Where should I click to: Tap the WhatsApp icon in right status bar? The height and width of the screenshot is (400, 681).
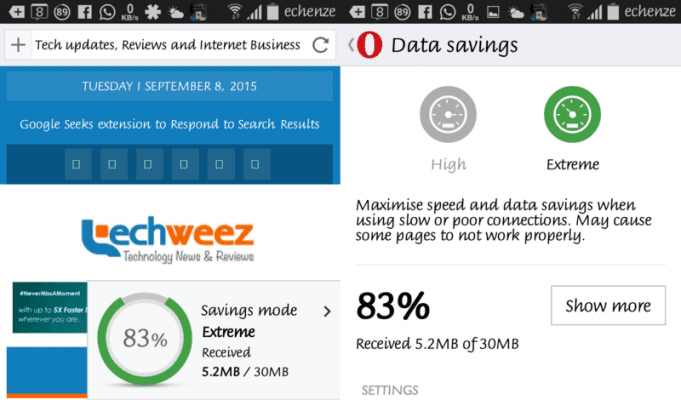pyautogui.click(x=447, y=12)
